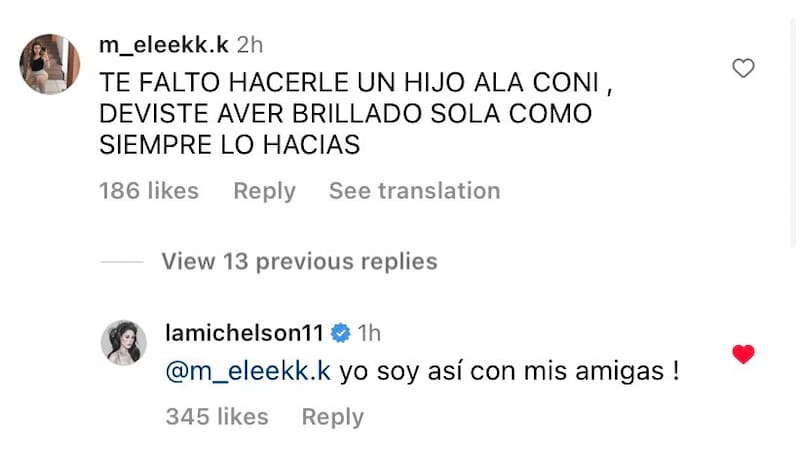
Task: Reply to lamichelson11's comment
Action: point(333,416)
